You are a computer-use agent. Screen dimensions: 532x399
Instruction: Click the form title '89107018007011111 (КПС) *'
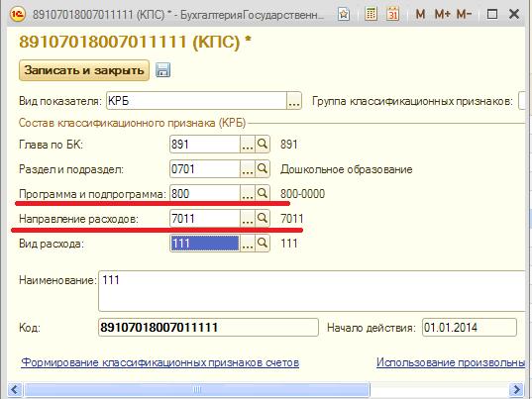[x=135, y=42]
